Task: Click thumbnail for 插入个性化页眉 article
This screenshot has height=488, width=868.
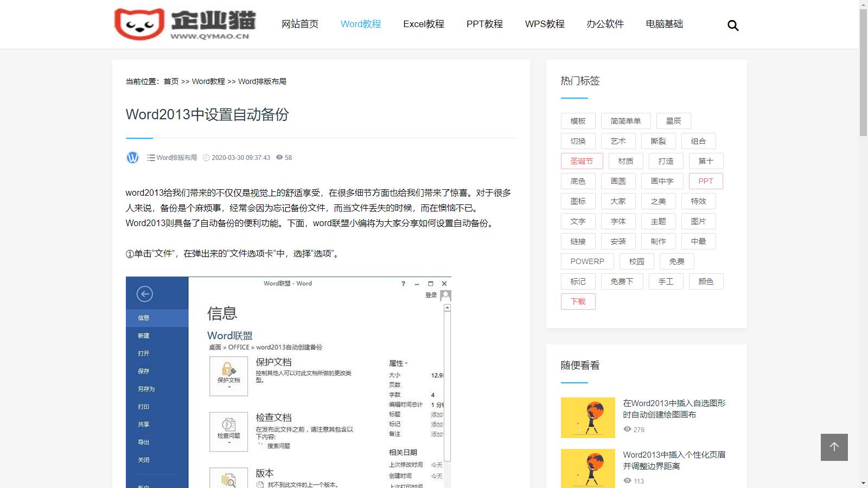Action: [x=588, y=468]
